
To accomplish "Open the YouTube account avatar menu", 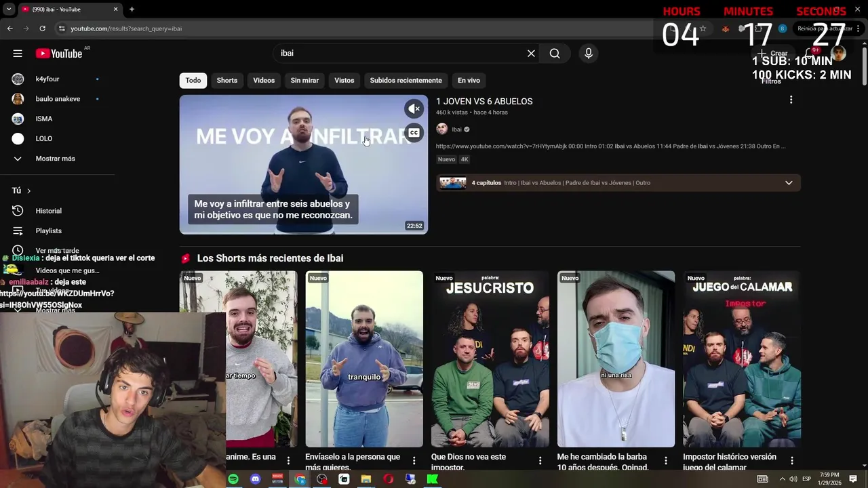I will click(839, 54).
